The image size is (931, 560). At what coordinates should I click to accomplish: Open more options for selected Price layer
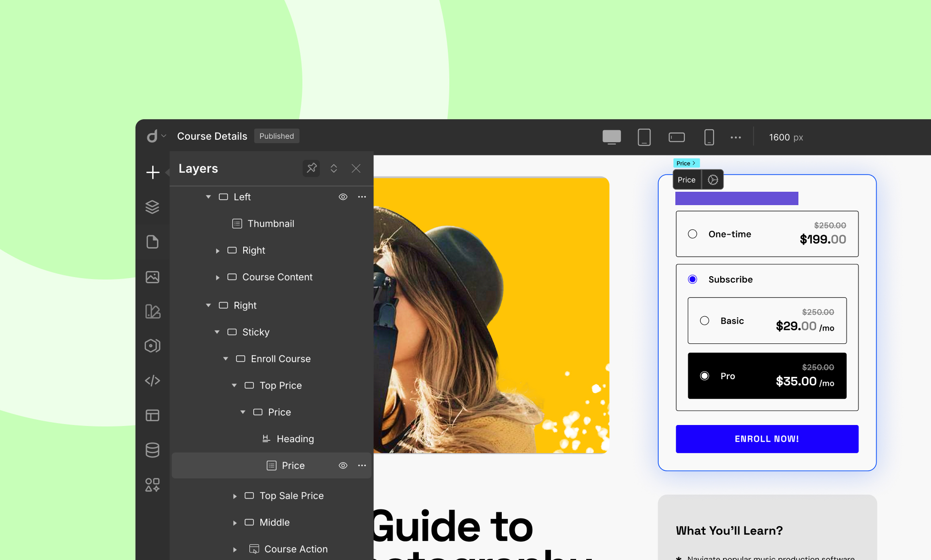point(362,466)
